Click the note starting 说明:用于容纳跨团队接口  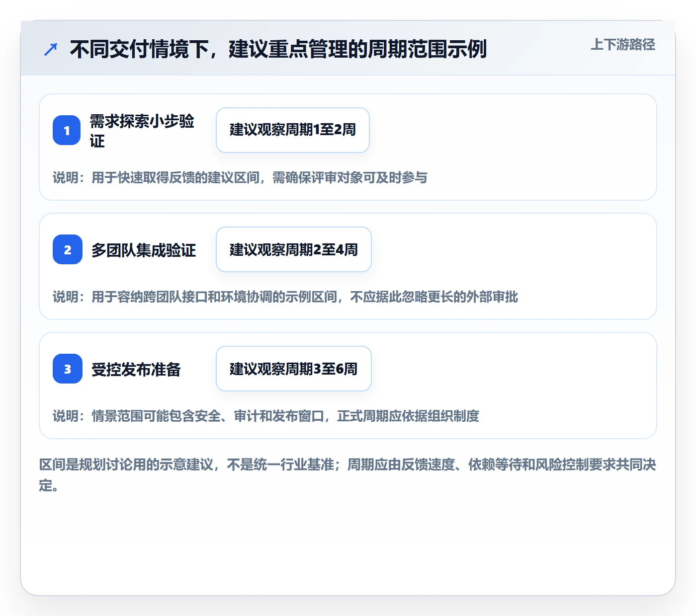coord(285,297)
